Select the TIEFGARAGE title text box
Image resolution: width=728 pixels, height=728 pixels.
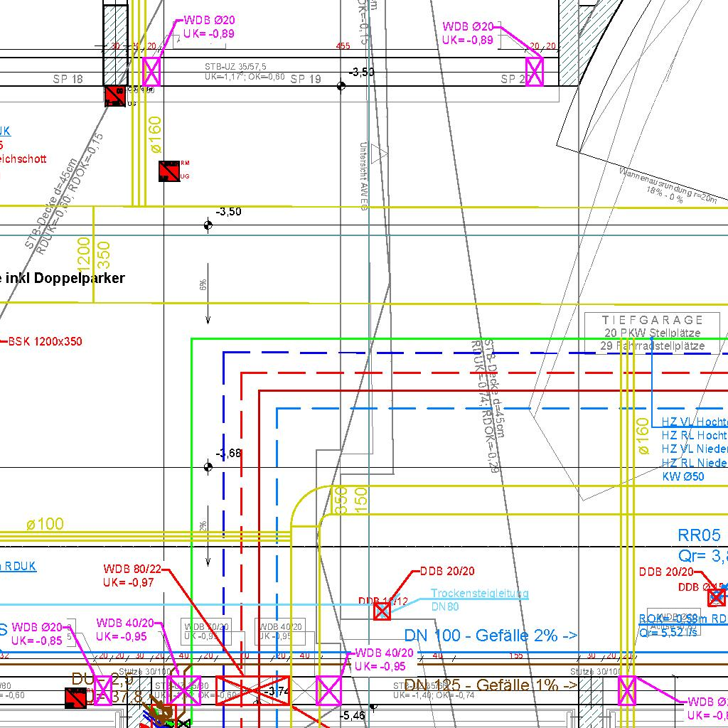652,333
